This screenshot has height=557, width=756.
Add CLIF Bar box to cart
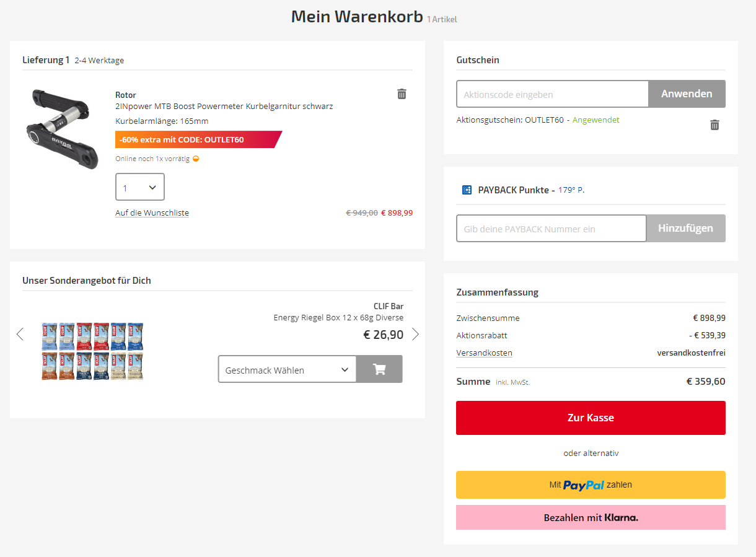click(x=379, y=369)
